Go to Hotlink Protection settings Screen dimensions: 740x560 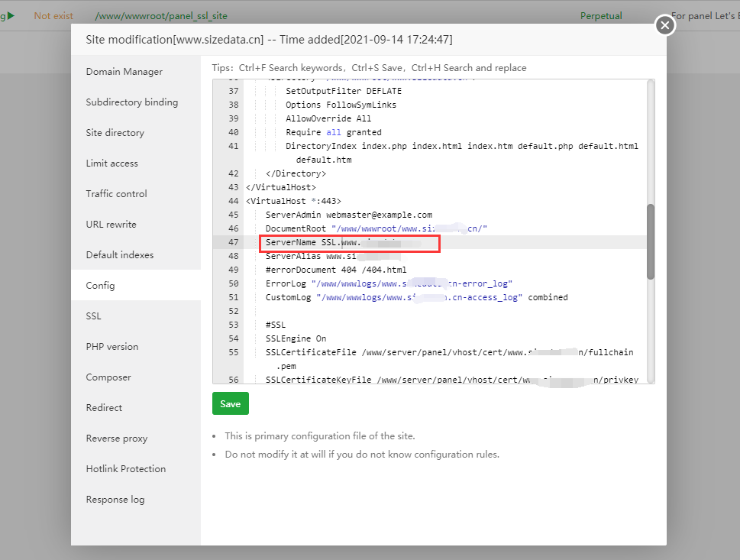(125, 469)
